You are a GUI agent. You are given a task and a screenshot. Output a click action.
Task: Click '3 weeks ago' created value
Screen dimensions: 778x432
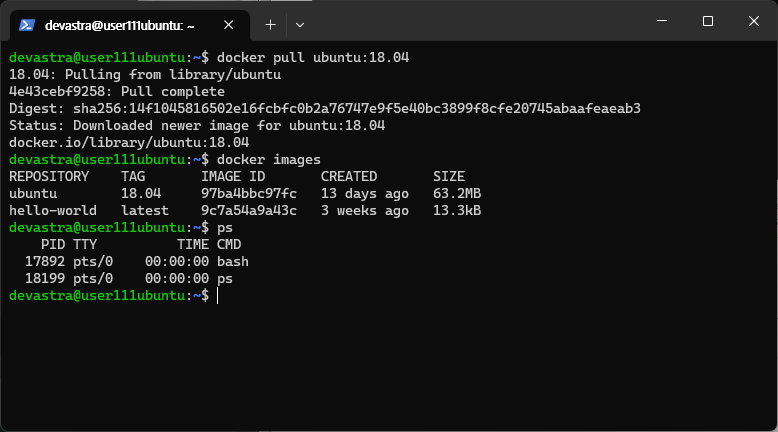coord(365,210)
